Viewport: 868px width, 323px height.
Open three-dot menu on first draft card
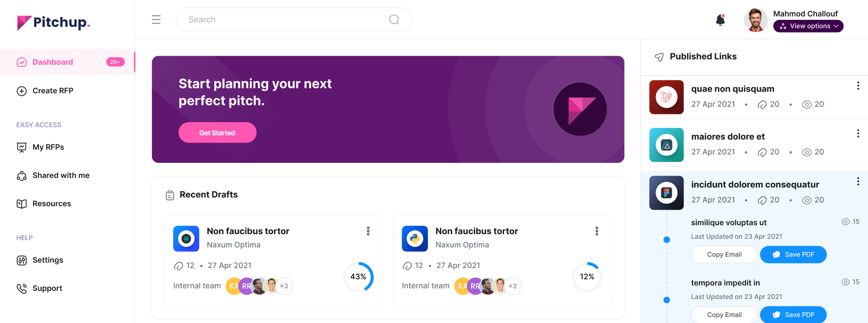(368, 231)
